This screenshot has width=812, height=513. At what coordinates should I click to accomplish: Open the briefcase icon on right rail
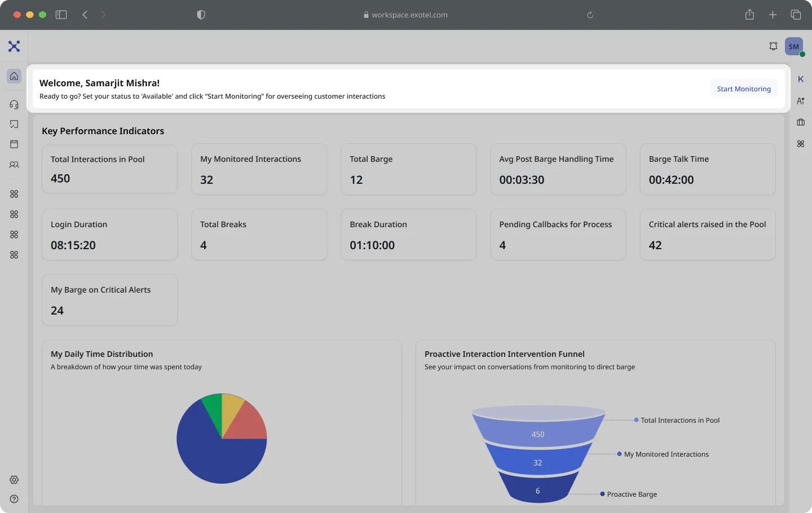(x=801, y=122)
